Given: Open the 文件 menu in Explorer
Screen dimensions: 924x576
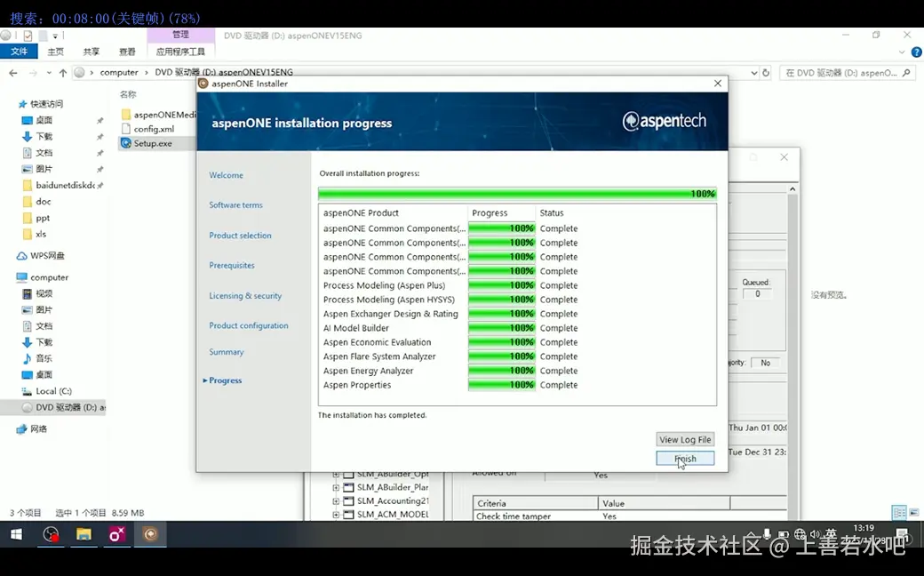Looking at the screenshot, I should pyautogui.click(x=19, y=52).
